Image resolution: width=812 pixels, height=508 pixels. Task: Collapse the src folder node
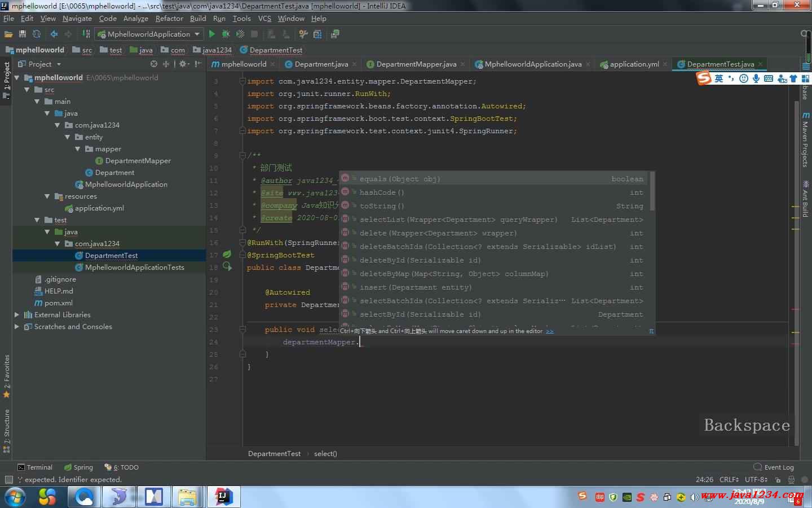[27, 90]
